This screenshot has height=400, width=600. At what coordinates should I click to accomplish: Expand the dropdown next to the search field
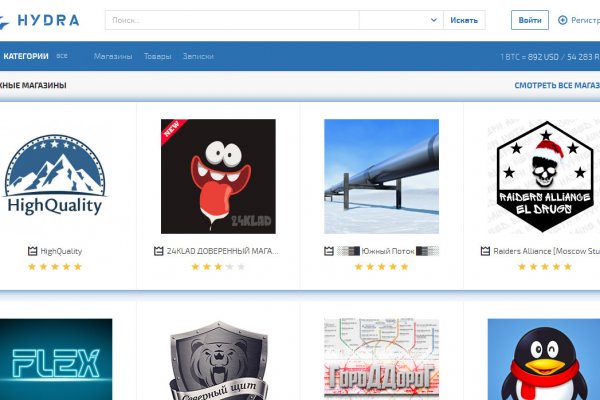point(434,20)
